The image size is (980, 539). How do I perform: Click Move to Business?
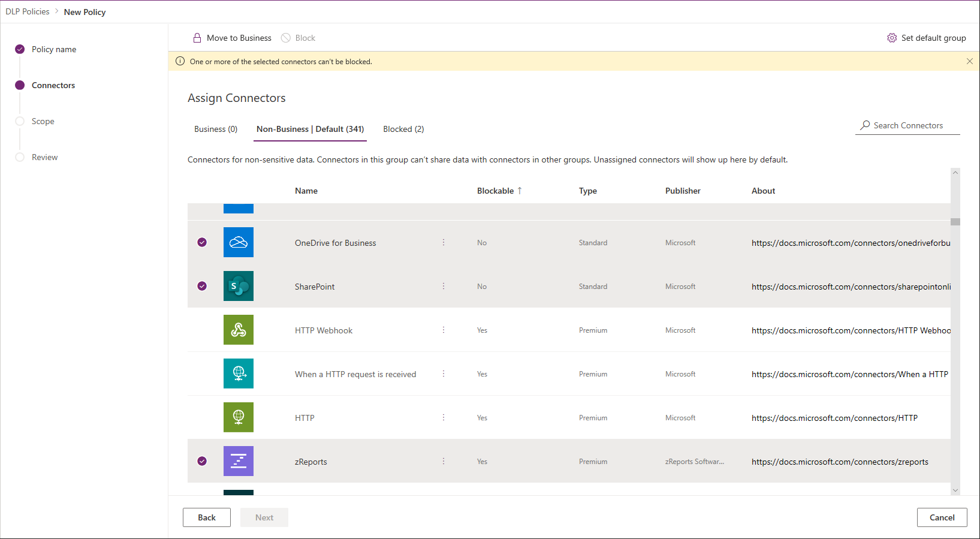tap(232, 38)
